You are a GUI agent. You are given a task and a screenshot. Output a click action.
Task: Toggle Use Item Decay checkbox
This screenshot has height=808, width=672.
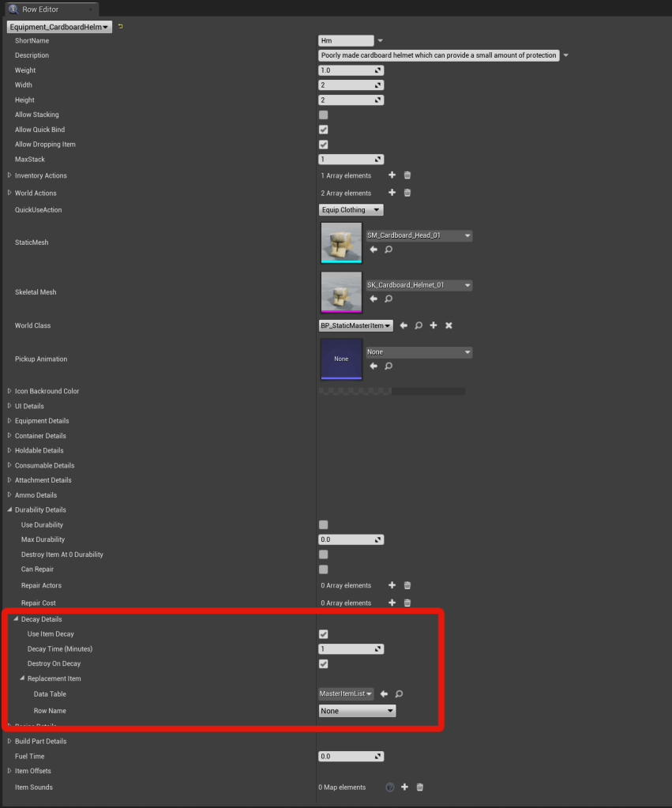pos(324,634)
